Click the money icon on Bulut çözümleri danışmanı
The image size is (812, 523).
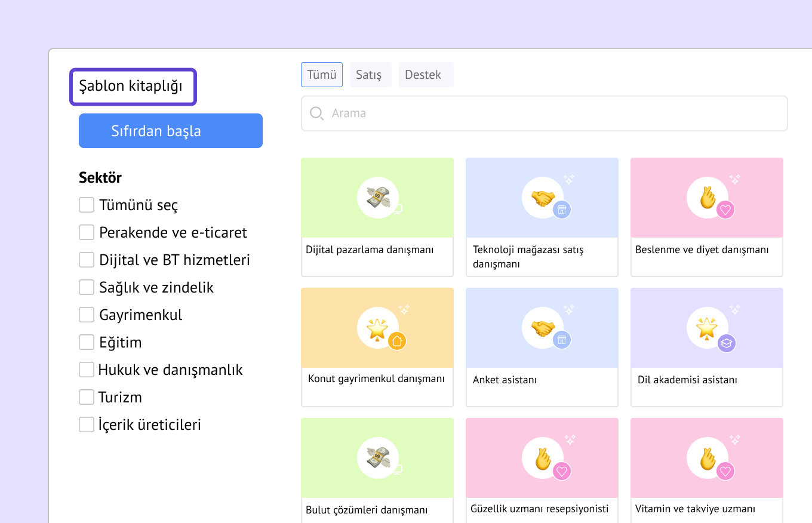377,458
